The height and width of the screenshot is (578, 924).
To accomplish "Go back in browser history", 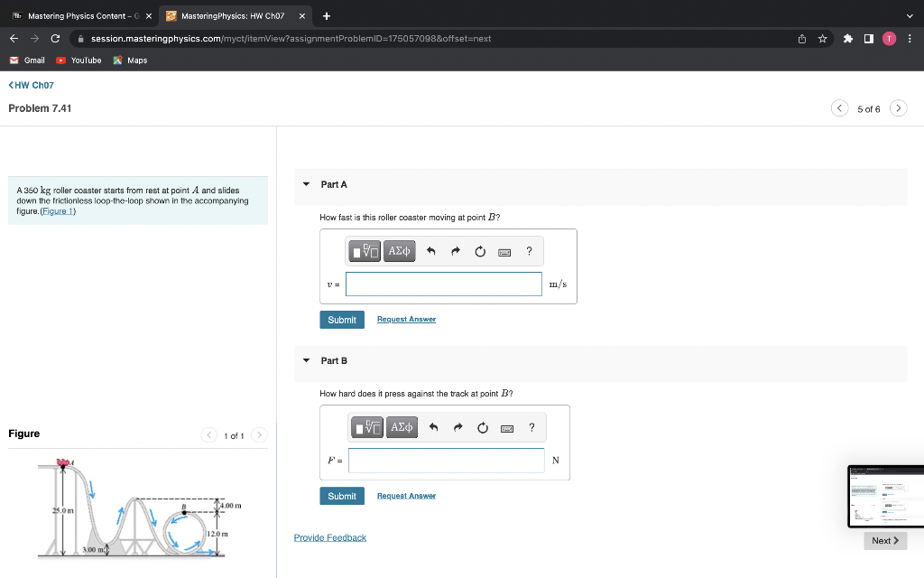I will [14, 38].
